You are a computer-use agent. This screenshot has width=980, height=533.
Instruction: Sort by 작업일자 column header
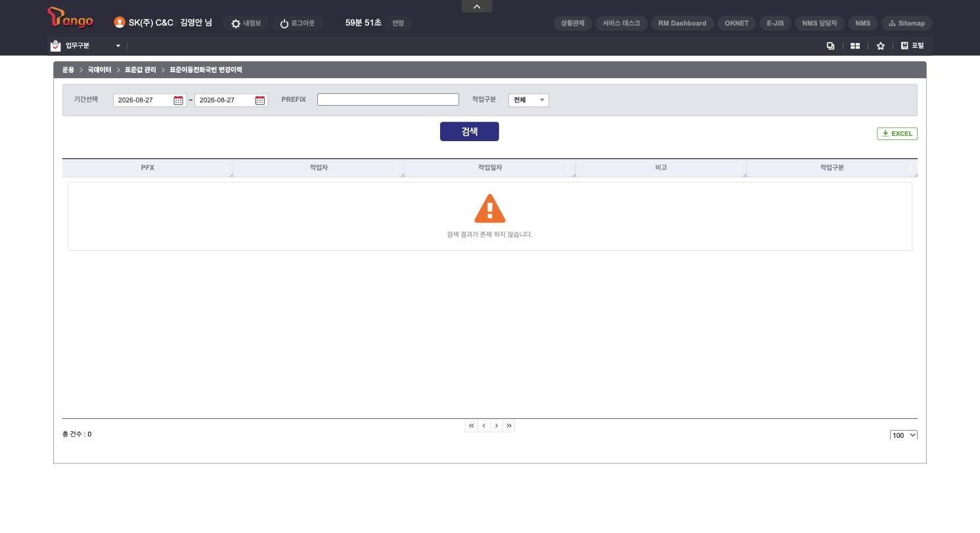click(x=490, y=168)
